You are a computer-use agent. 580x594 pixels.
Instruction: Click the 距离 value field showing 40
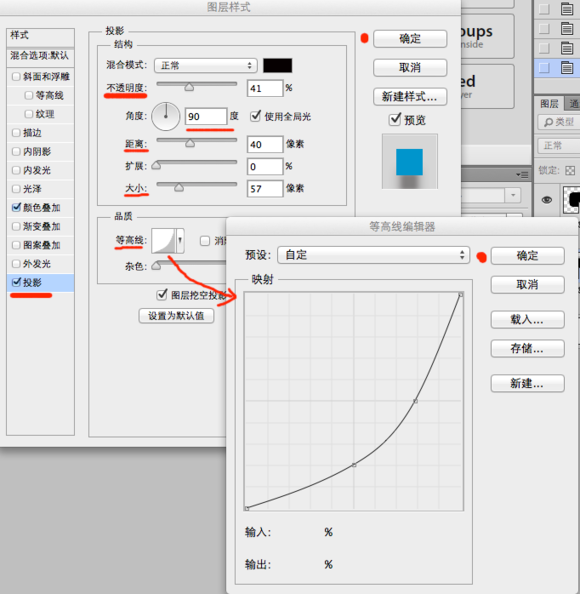click(x=265, y=144)
